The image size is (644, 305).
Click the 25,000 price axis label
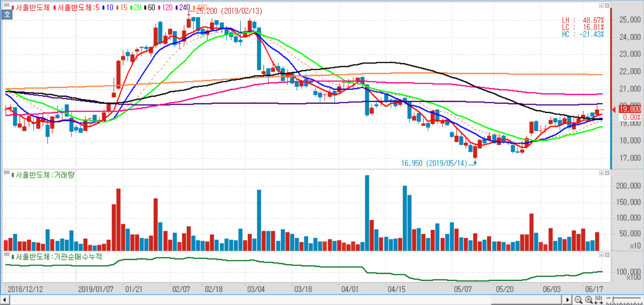631,20
